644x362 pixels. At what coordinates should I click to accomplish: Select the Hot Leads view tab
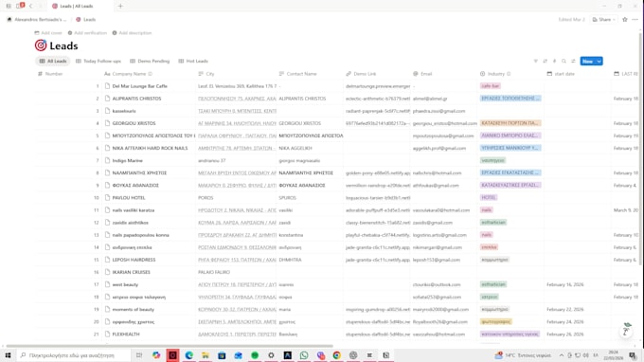click(x=193, y=62)
